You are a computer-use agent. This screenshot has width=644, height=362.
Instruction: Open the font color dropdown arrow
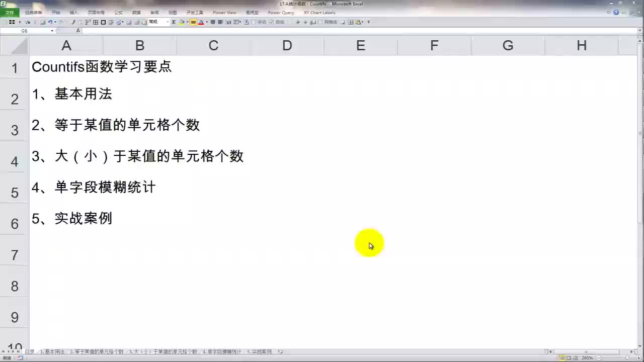point(207,22)
